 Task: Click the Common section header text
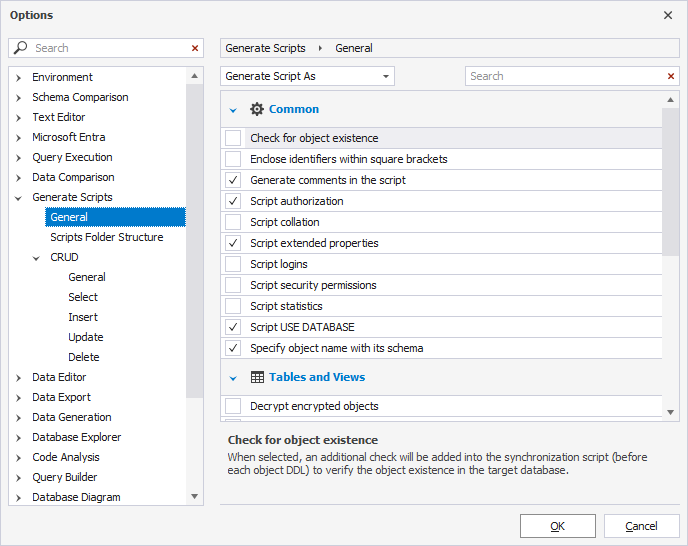click(294, 109)
